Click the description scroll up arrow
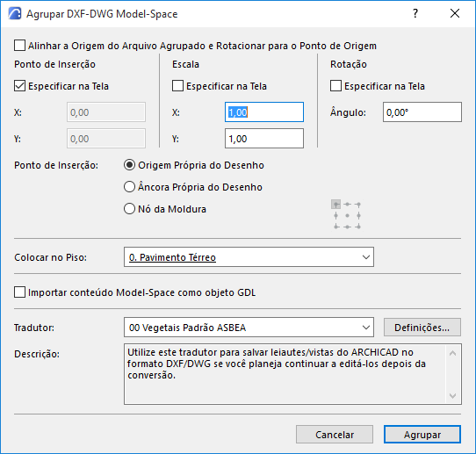 click(x=452, y=353)
